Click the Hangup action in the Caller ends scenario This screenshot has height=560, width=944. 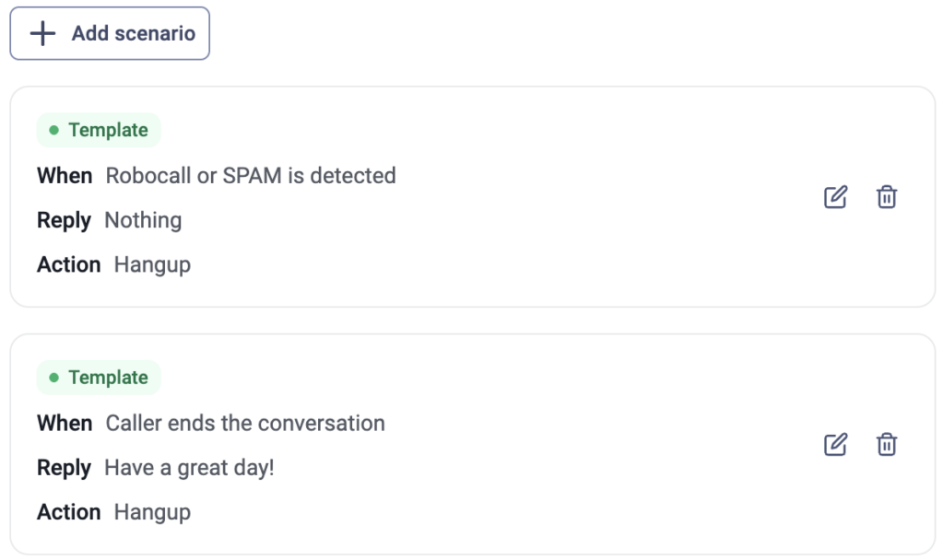tap(152, 512)
